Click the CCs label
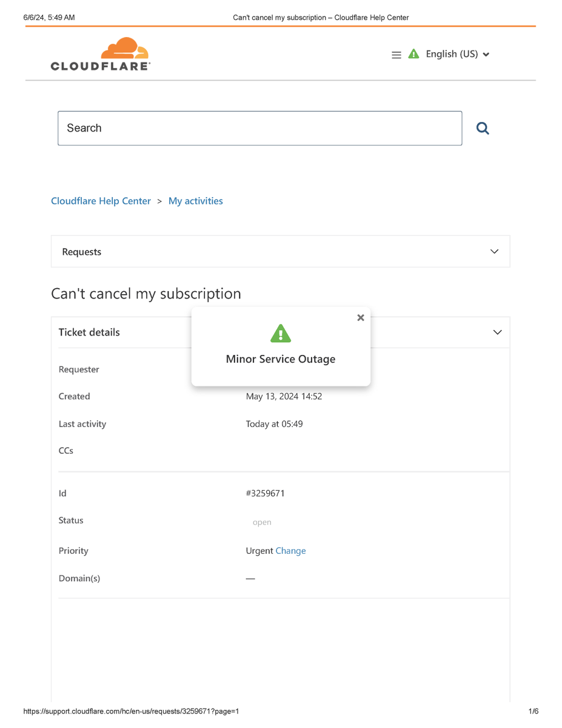This screenshot has width=562, height=728. click(x=66, y=451)
